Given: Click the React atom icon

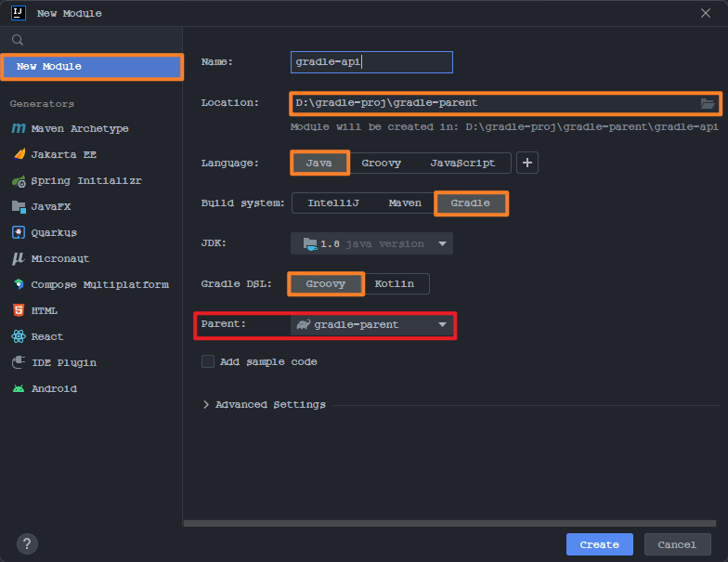Looking at the screenshot, I should click(19, 336).
